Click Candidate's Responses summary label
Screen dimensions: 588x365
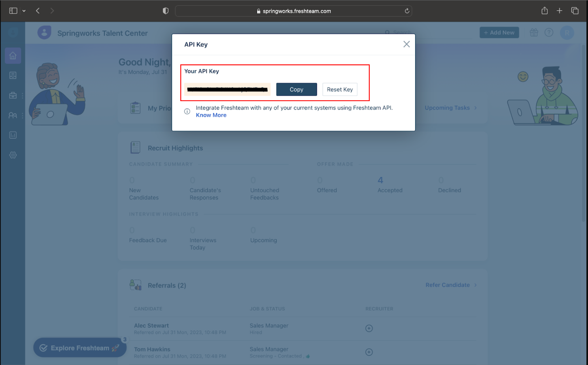point(205,194)
